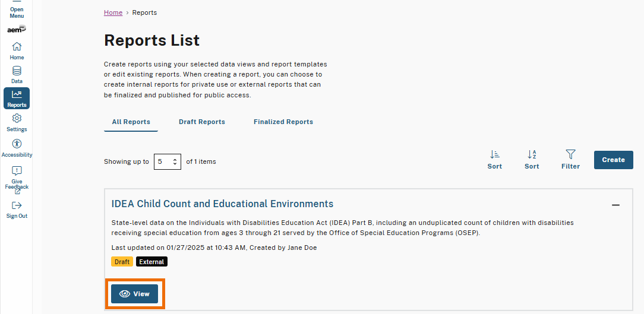Viewport: 644px width, 314px height.
Task: Open the items-per-page selector showing 5
Action: (x=168, y=161)
